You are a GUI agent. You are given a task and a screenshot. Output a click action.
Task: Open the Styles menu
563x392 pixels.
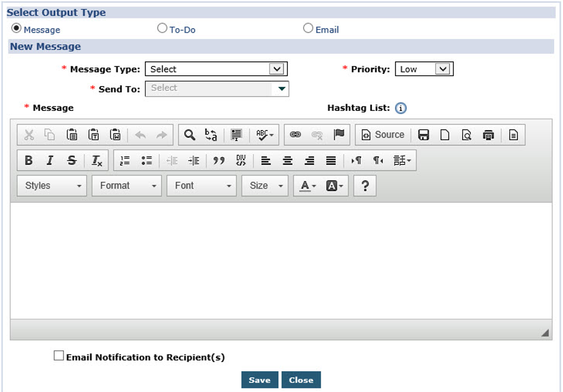[x=52, y=186]
